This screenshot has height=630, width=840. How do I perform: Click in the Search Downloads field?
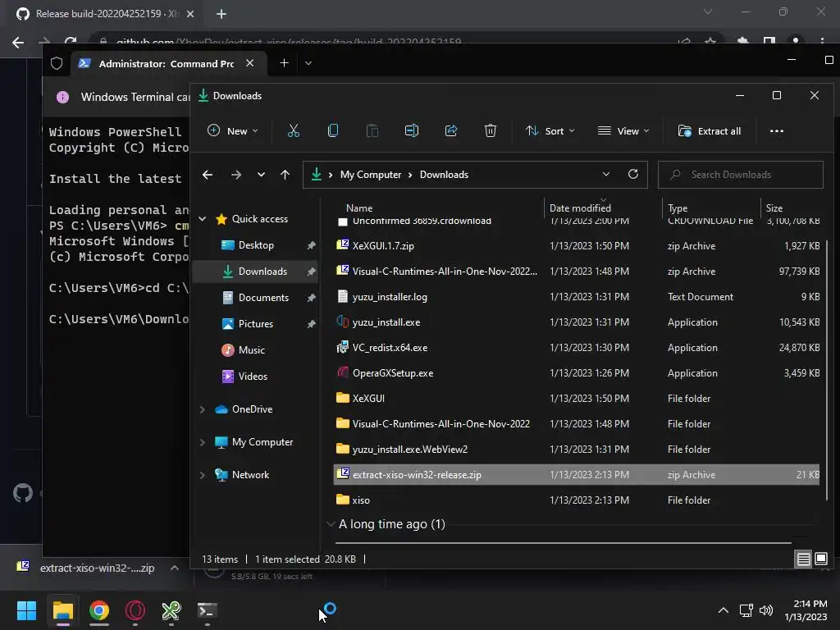pyautogui.click(x=741, y=175)
